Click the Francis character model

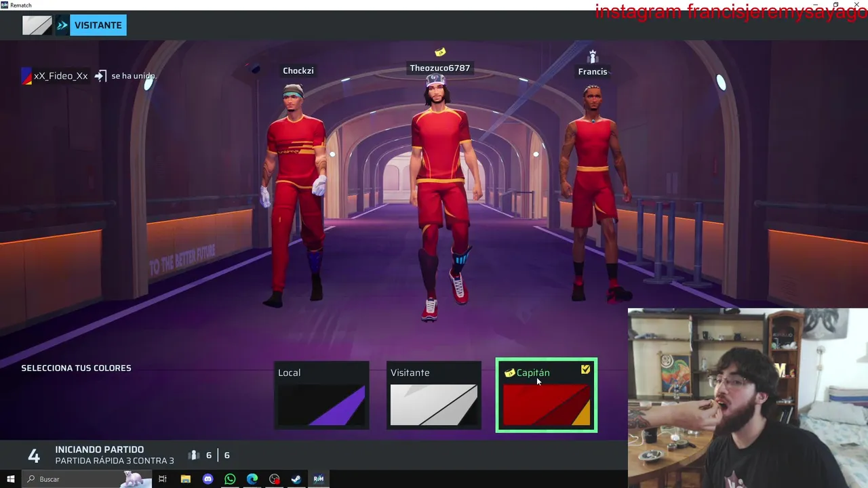coord(595,193)
